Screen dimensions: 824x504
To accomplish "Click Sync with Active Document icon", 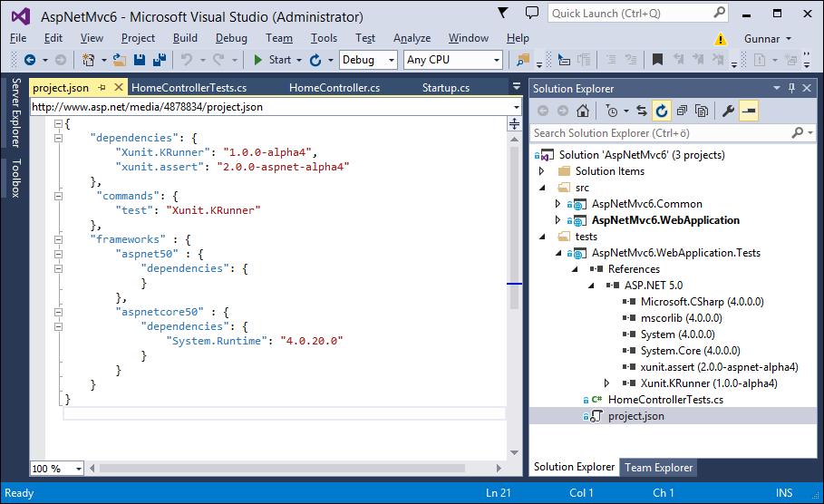I will 641,111.
